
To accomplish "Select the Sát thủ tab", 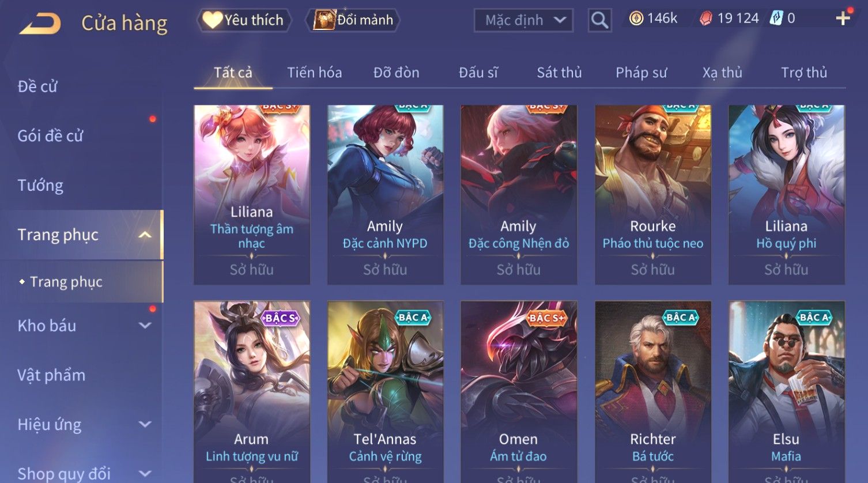I will [x=559, y=73].
